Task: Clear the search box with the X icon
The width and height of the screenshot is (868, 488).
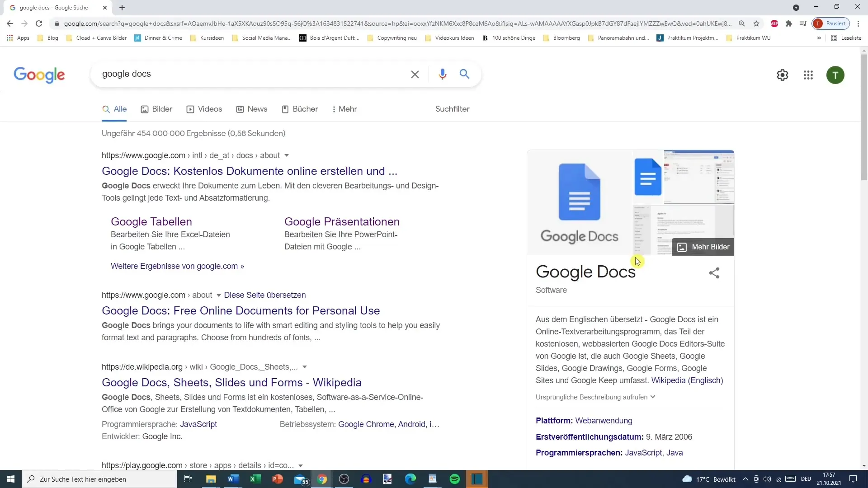Action: pyautogui.click(x=415, y=74)
